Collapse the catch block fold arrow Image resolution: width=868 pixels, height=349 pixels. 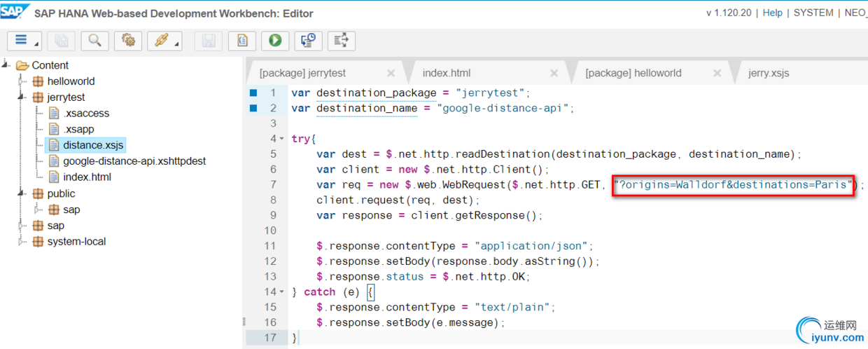pyautogui.click(x=282, y=292)
